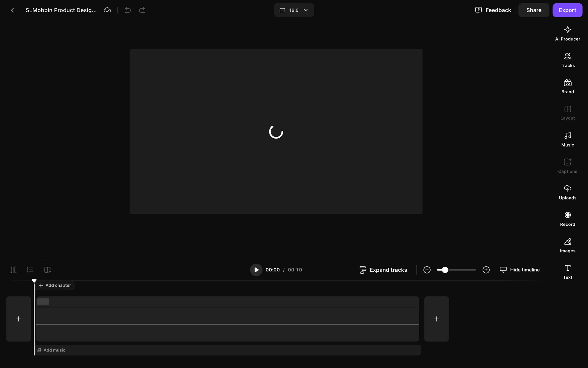Open the Tracks sidebar panel
The width and height of the screenshot is (588, 368).
click(567, 60)
